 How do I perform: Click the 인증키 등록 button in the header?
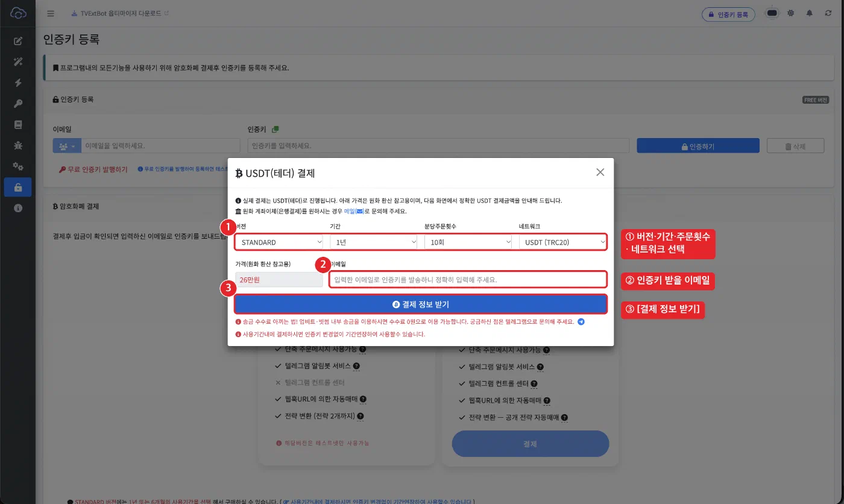pyautogui.click(x=728, y=14)
